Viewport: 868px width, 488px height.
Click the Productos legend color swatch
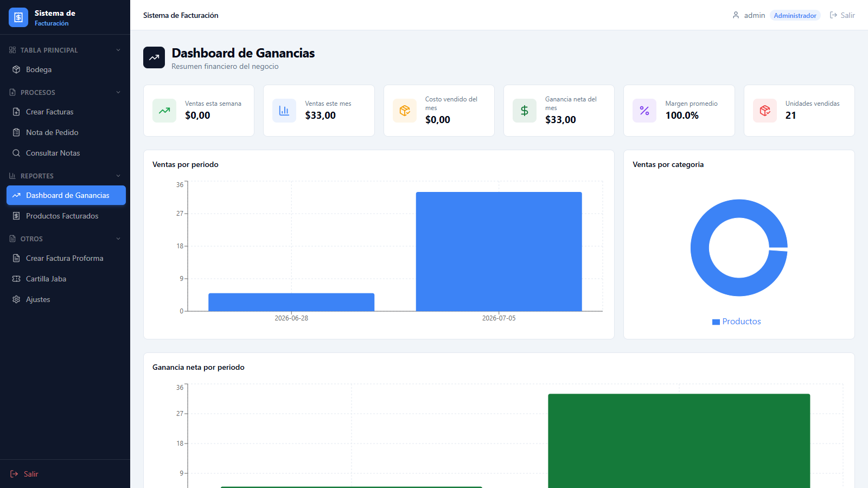[x=716, y=322]
